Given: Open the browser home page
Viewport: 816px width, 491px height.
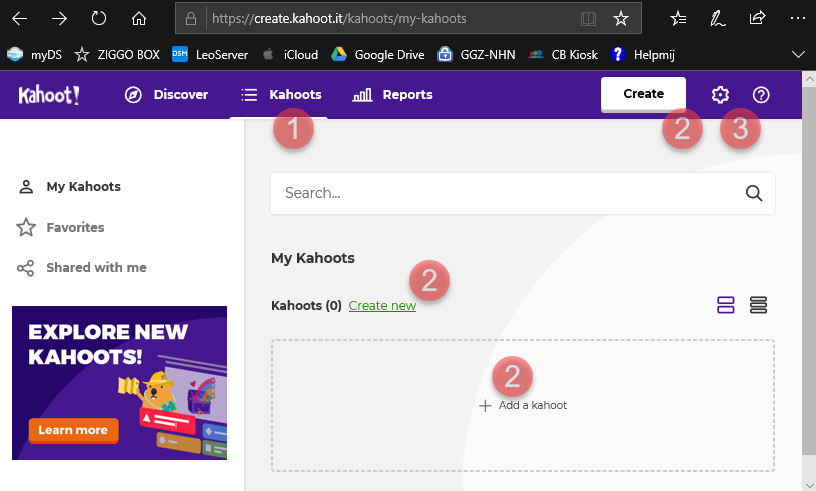Looking at the screenshot, I should 138,19.
